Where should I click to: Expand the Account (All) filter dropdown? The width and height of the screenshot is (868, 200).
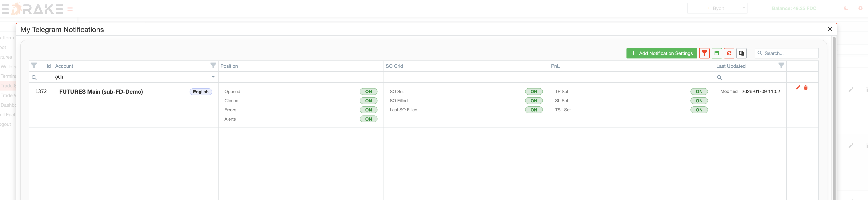coord(213,77)
